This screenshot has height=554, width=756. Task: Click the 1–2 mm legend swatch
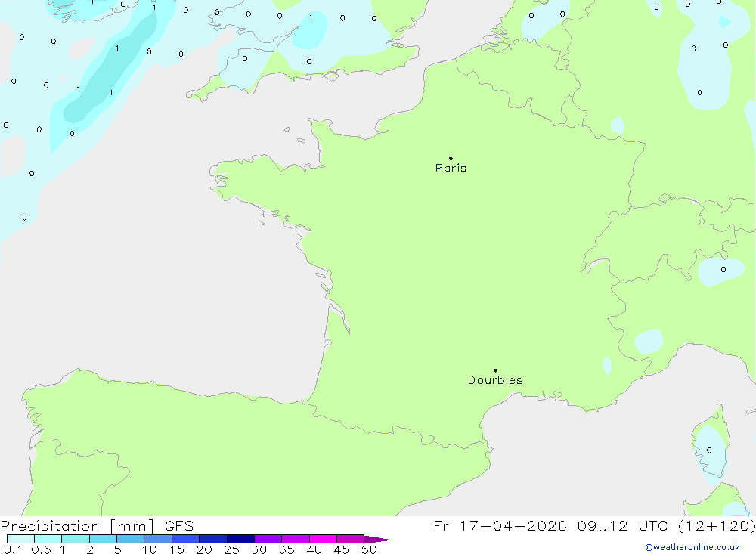click(76, 539)
